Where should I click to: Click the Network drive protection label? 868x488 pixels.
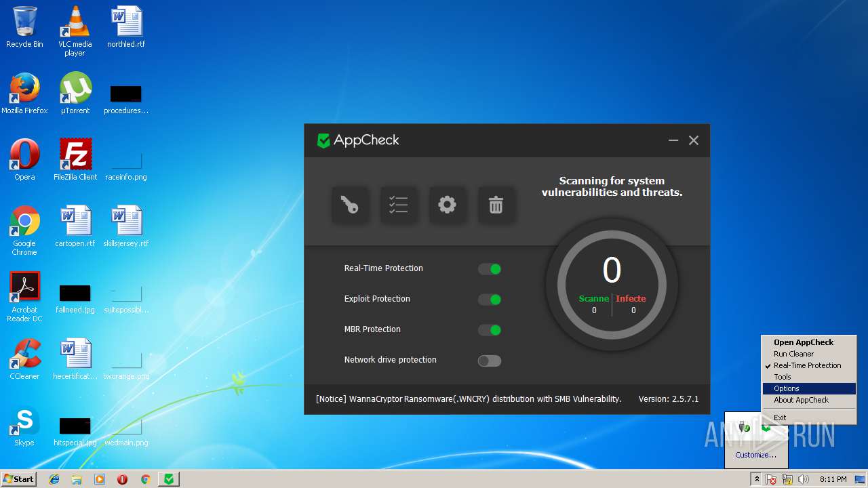[390, 360]
